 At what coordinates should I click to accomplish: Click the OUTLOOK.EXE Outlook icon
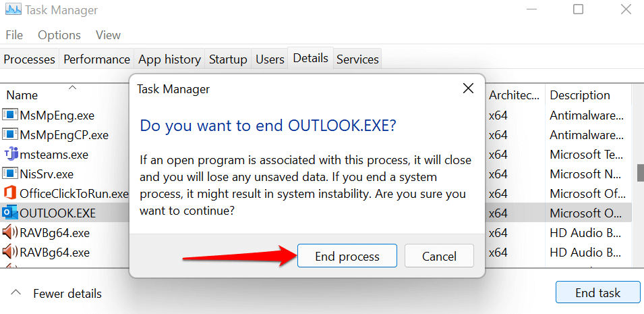pyautogui.click(x=10, y=213)
